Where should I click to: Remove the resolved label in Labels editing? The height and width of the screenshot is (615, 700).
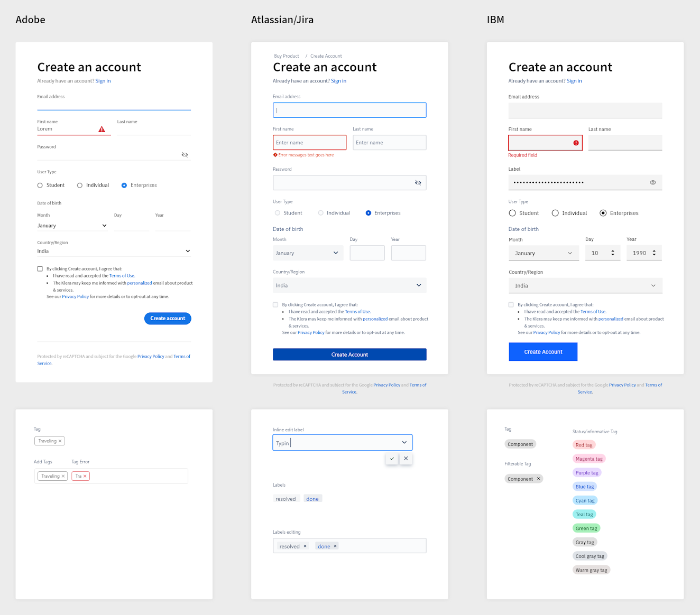(305, 546)
